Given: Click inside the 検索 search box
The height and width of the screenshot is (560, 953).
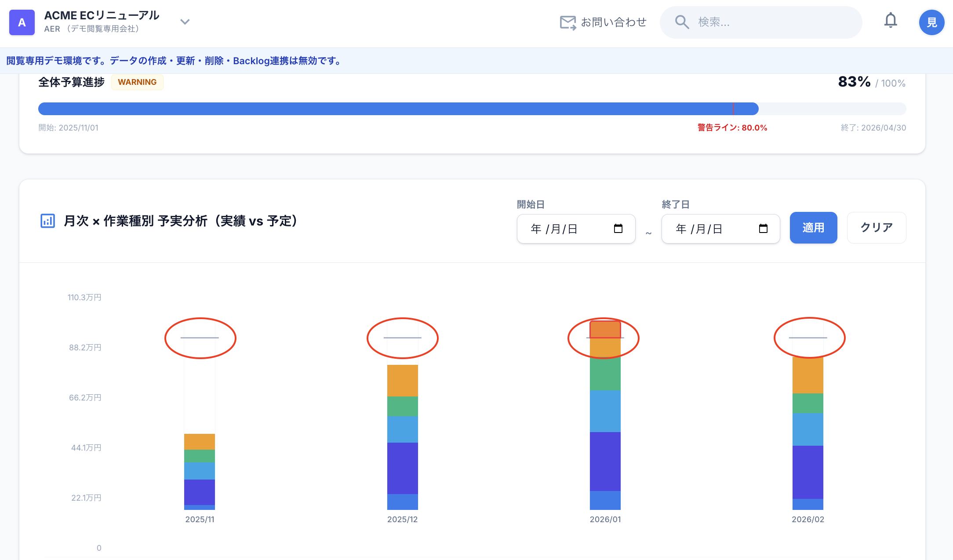Looking at the screenshot, I should point(769,22).
